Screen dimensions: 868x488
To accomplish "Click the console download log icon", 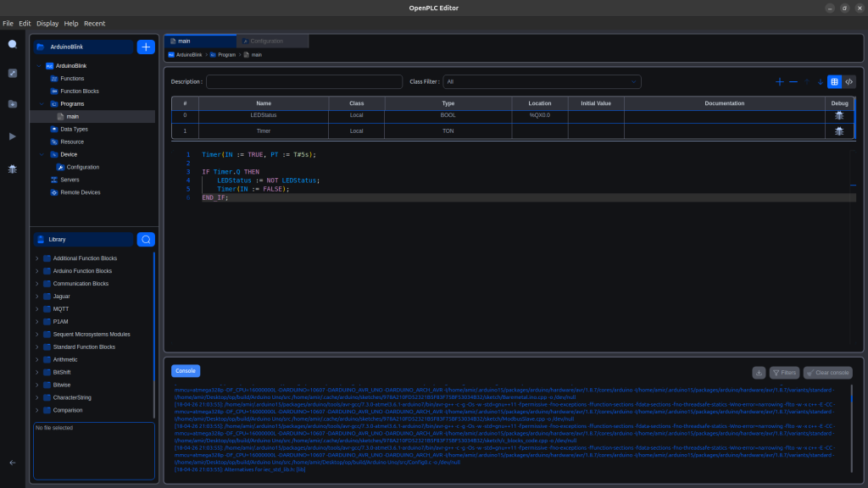I will click(x=759, y=373).
